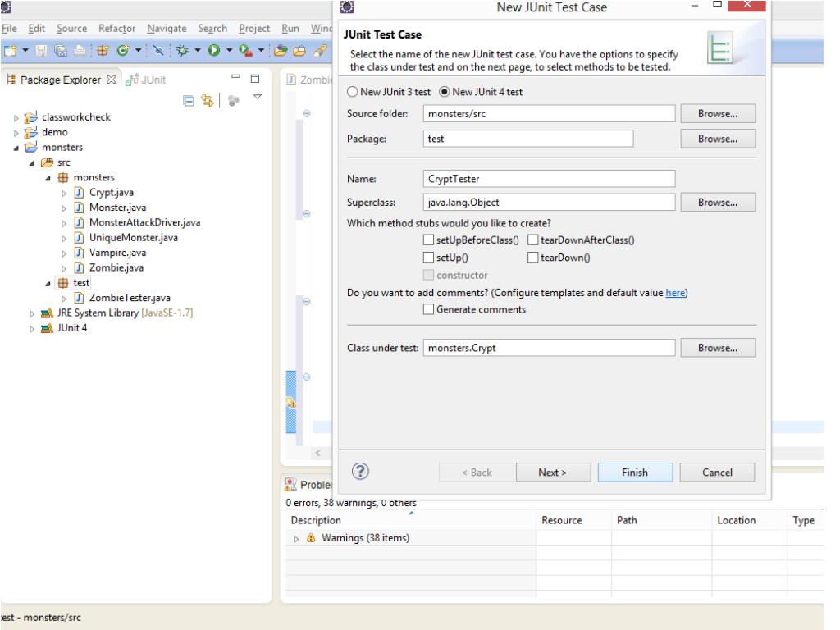Screen dimensions: 840x630
Task: Minimize the Package Explorer view
Action: pos(235,77)
